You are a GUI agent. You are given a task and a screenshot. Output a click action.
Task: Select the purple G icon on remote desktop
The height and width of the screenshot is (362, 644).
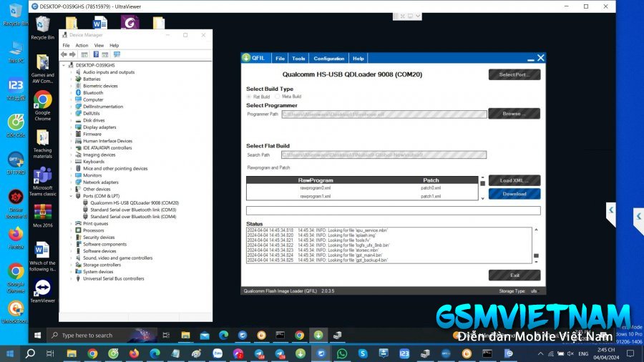pyautogui.click(x=130, y=23)
